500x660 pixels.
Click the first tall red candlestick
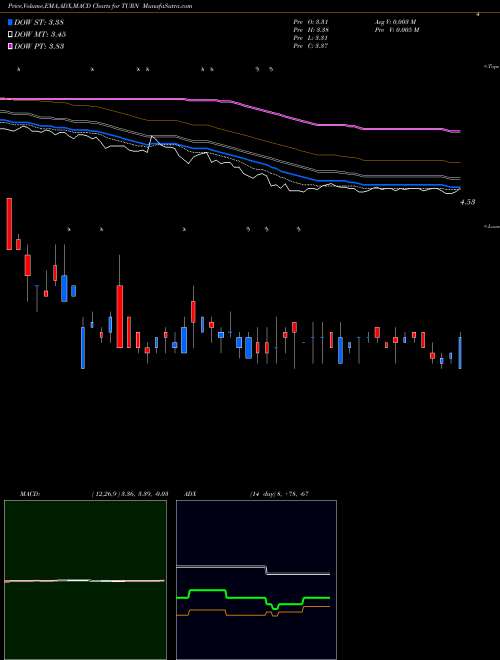[x=9, y=224]
